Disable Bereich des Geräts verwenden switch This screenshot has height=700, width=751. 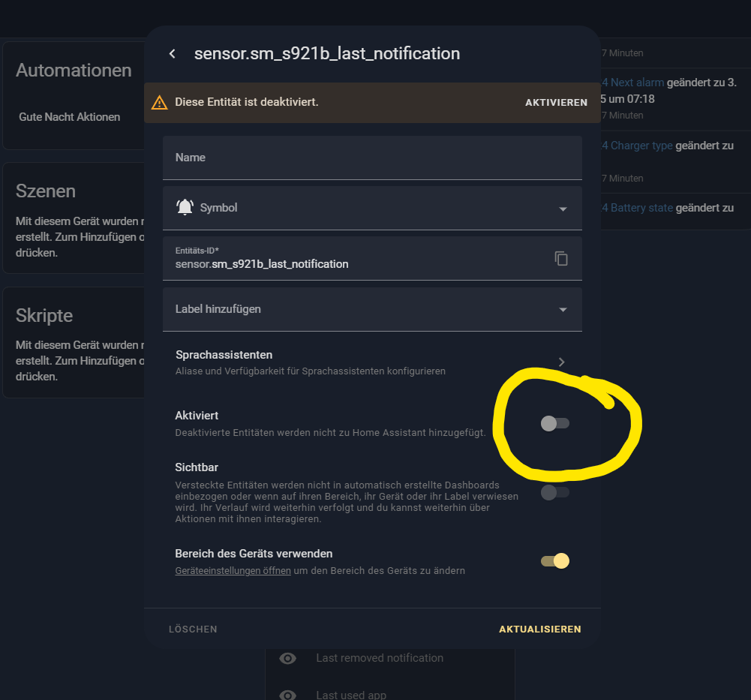point(554,561)
